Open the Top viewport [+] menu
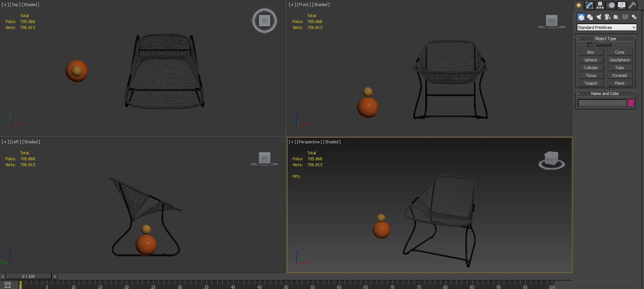This screenshot has width=644, height=289. [x=5, y=5]
